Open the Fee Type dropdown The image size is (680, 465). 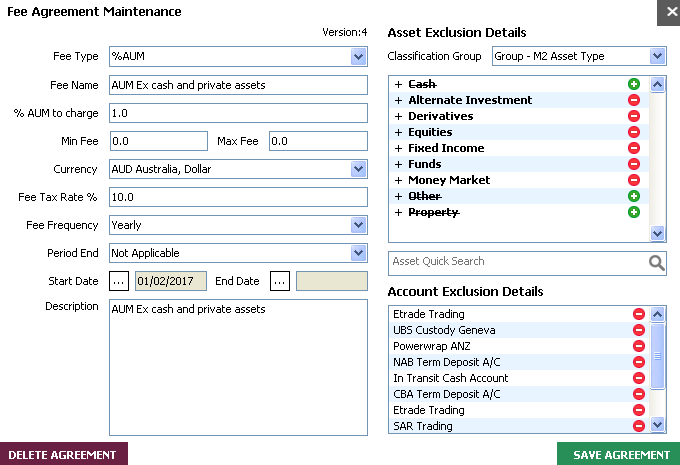[x=359, y=57]
